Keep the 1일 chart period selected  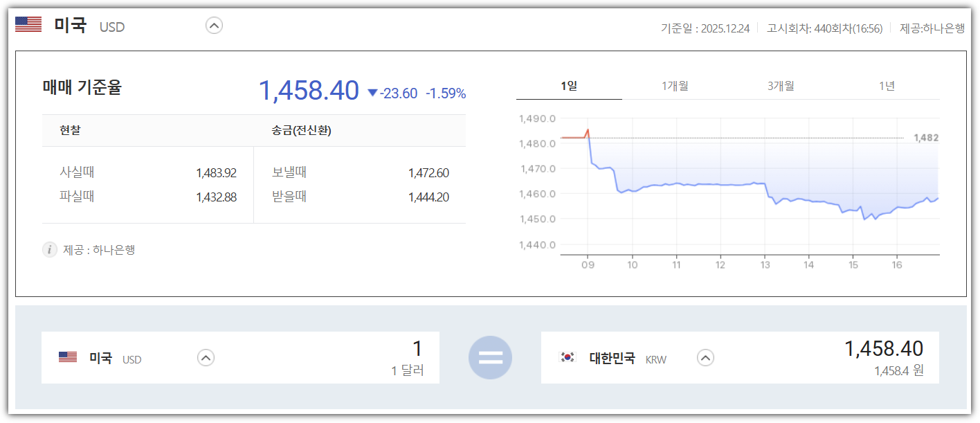pos(572,85)
